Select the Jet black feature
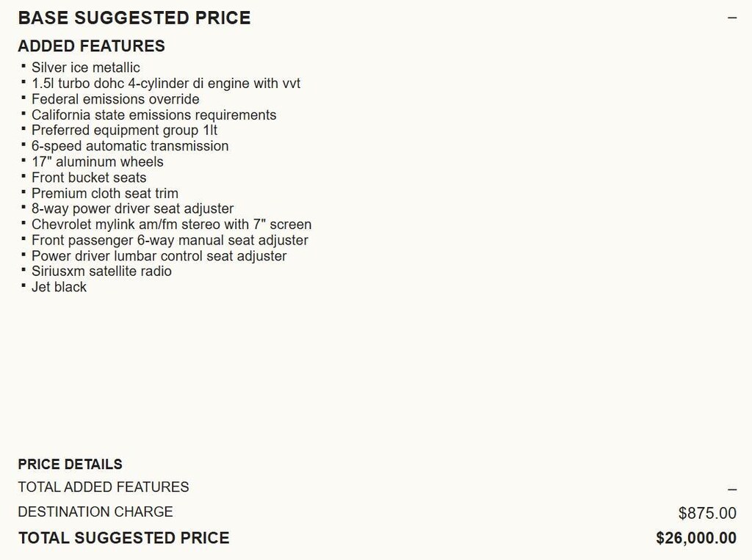Image resolution: width=752 pixels, height=560 pixels. pyautogui.click(x=59, y=287)
